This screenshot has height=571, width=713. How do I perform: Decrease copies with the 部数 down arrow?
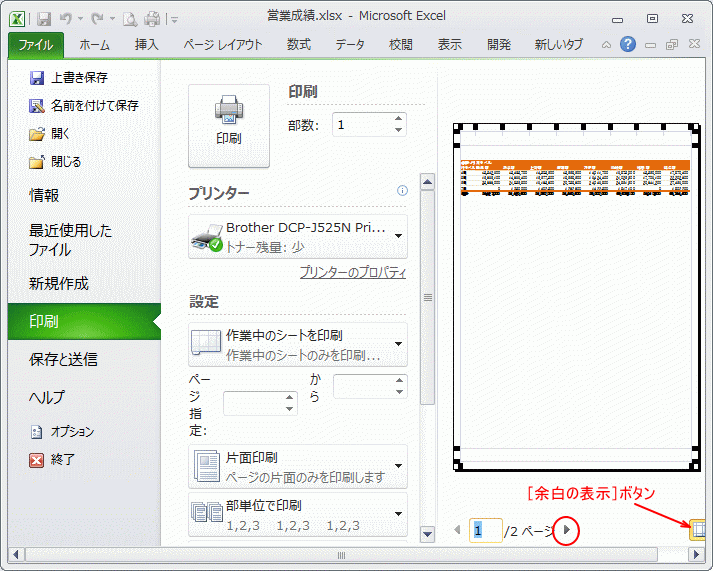click(399, 130)
